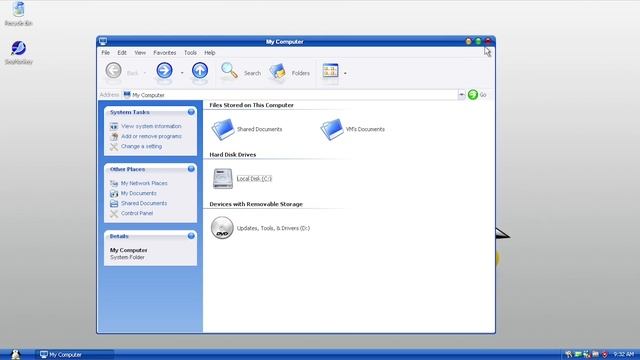Open Shared Documents link in Other Places
Image resolution: width=640 pixels, height=360 pixels.
click(x=144, y=203)
